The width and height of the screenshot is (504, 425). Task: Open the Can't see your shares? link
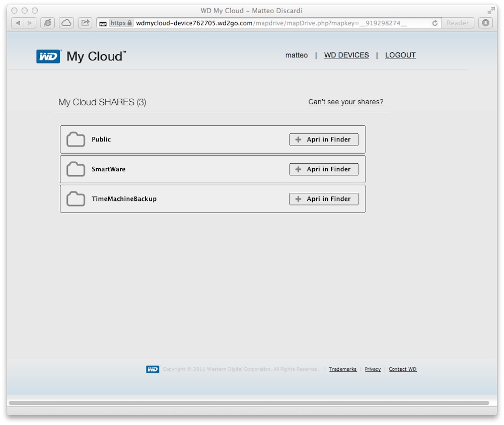tap(346, 102)
